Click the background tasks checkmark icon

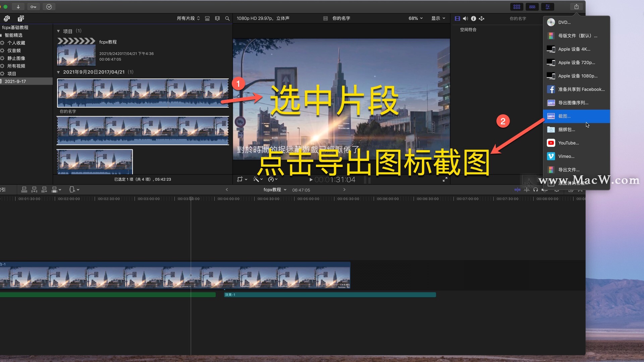coord(49,7)
